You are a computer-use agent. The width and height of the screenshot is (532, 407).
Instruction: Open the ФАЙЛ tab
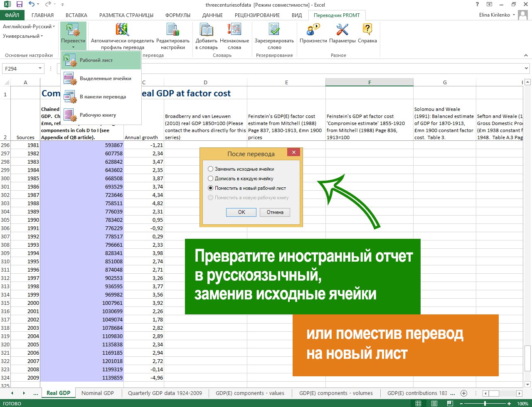[12, 15]
